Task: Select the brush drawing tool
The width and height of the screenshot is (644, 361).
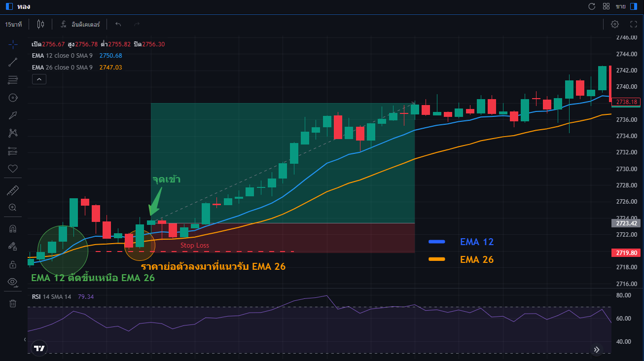Action: 13,115
